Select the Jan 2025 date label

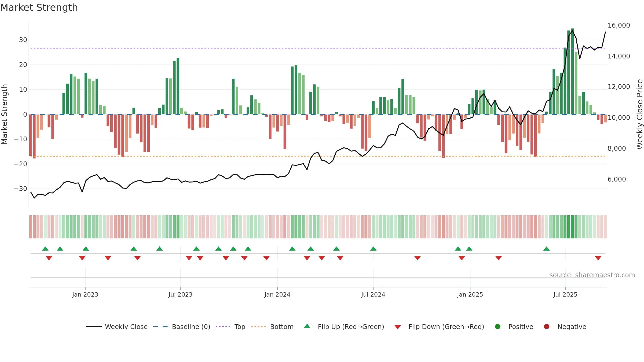(470, 294)
